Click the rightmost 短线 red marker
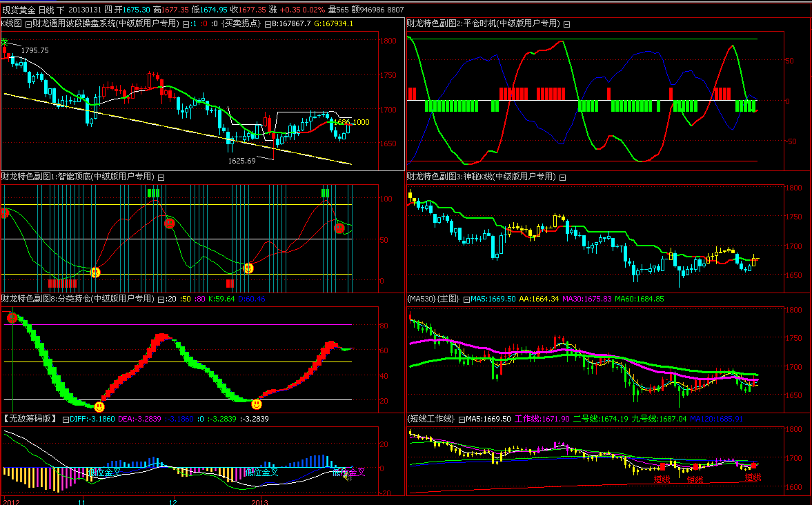 [753, 477]
